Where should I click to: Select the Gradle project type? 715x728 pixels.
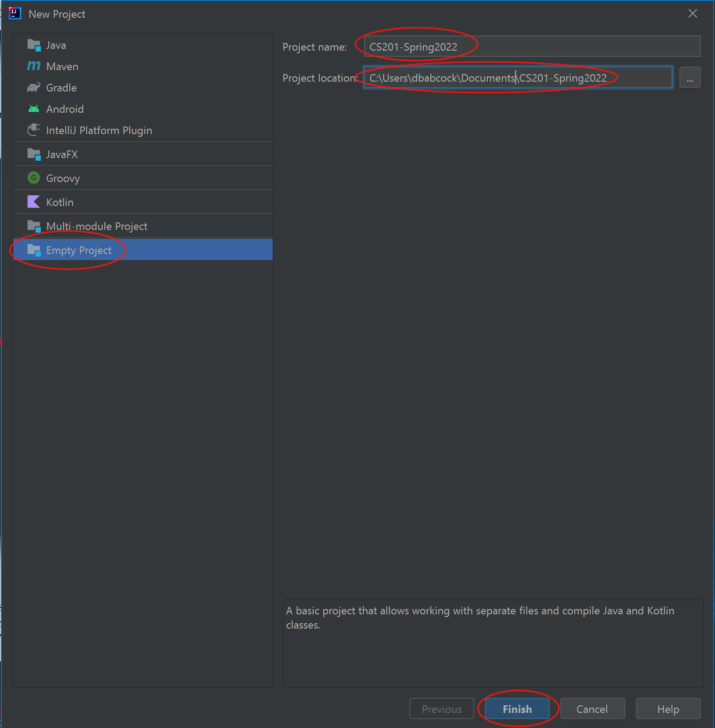tap(61, 87)
